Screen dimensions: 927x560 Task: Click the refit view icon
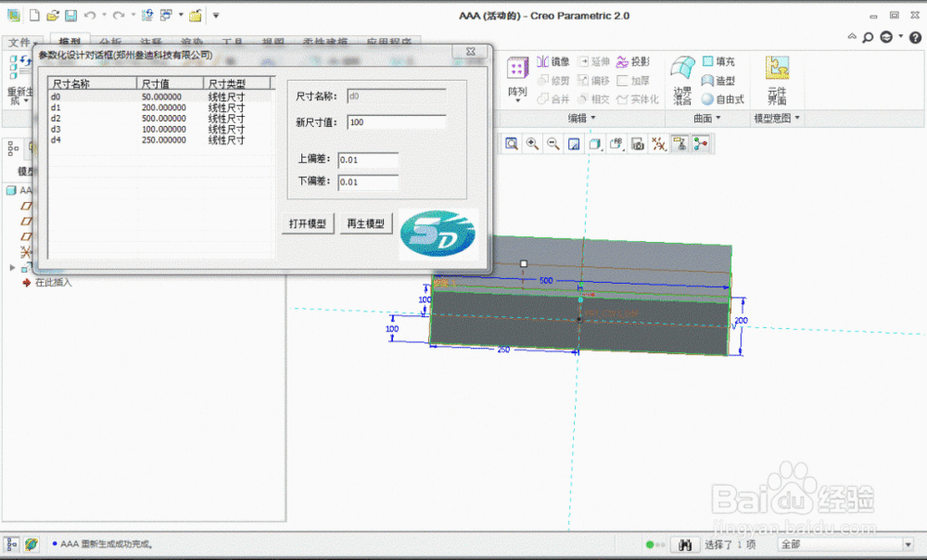point(512,144)
